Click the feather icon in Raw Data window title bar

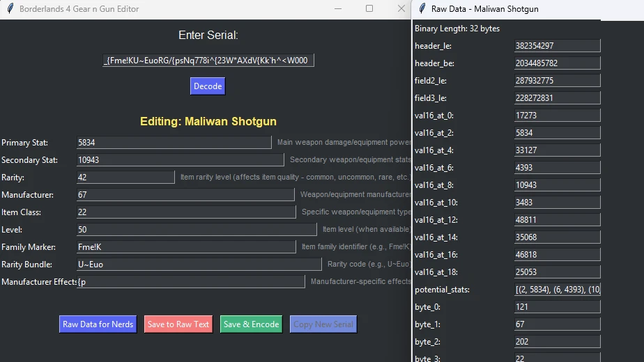(422, 8)
